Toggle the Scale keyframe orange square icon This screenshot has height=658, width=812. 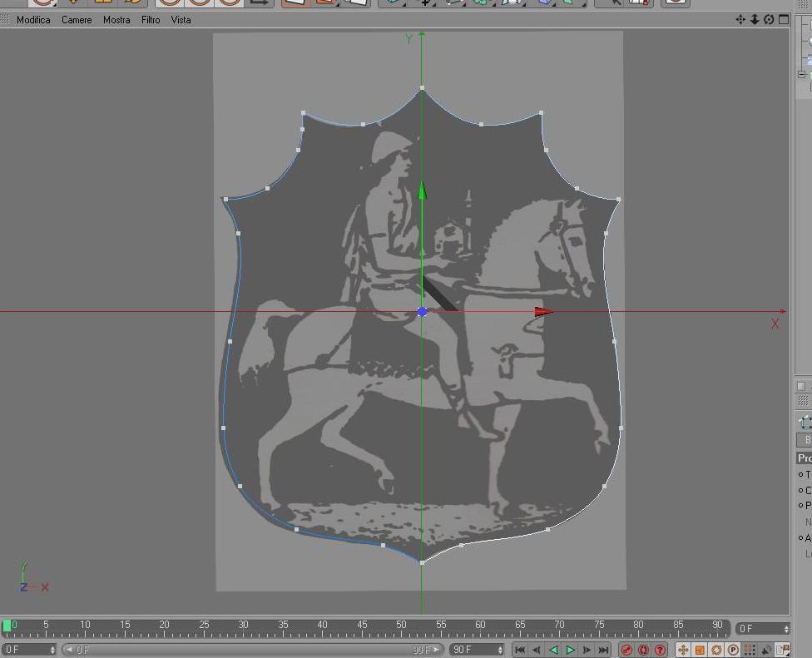(x=700, y=650)
